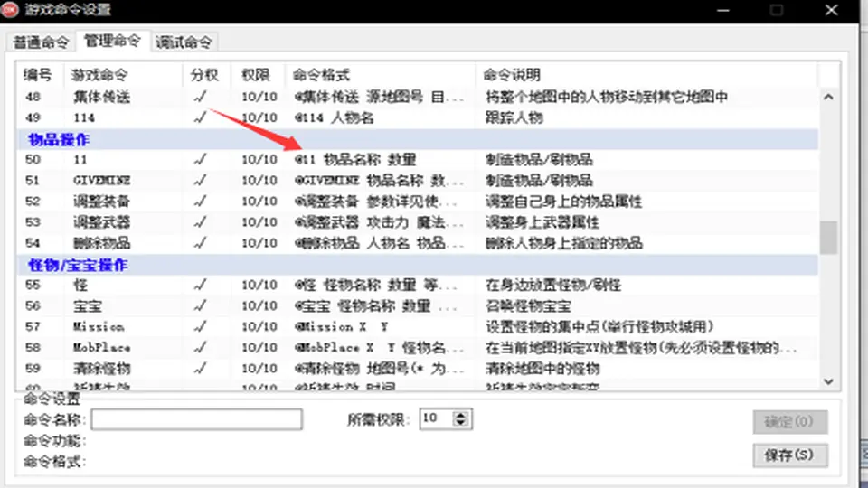This screenshot has height=488, width=868.
Task: Click the 召唤怪物宝宝 description cell
Action: pyautogui.click(x=528, y=305)
